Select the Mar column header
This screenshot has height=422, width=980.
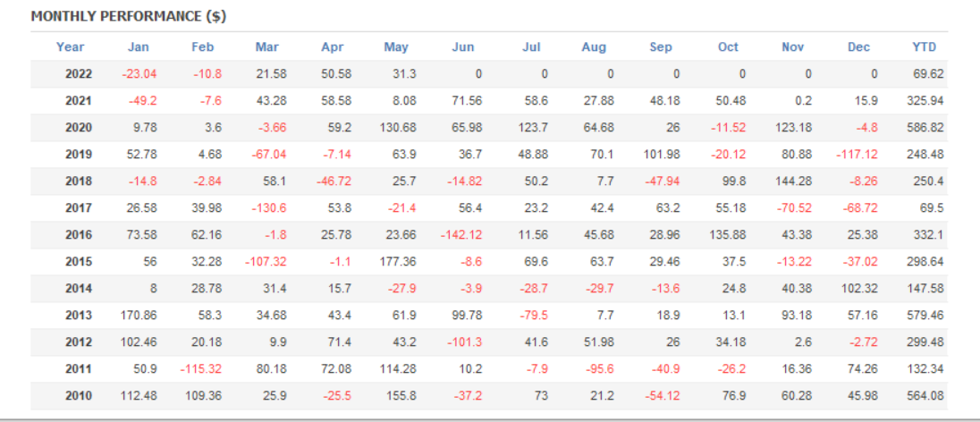click(x=266, y=47)
